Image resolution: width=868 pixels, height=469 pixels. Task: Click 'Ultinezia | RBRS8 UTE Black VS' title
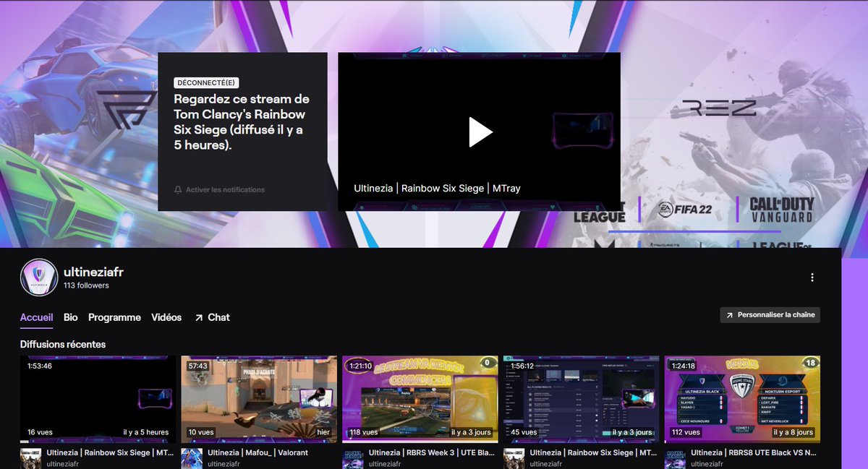pos(755,453)
